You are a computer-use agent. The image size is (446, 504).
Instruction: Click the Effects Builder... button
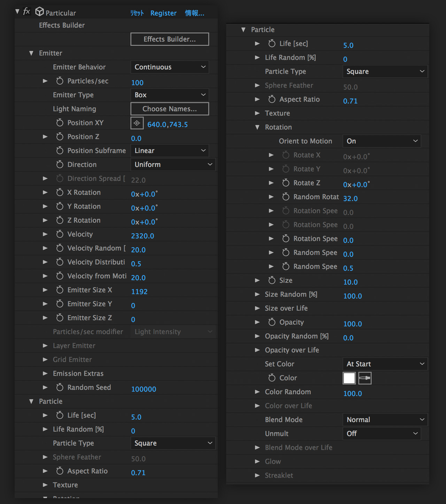tap(170, 39)
